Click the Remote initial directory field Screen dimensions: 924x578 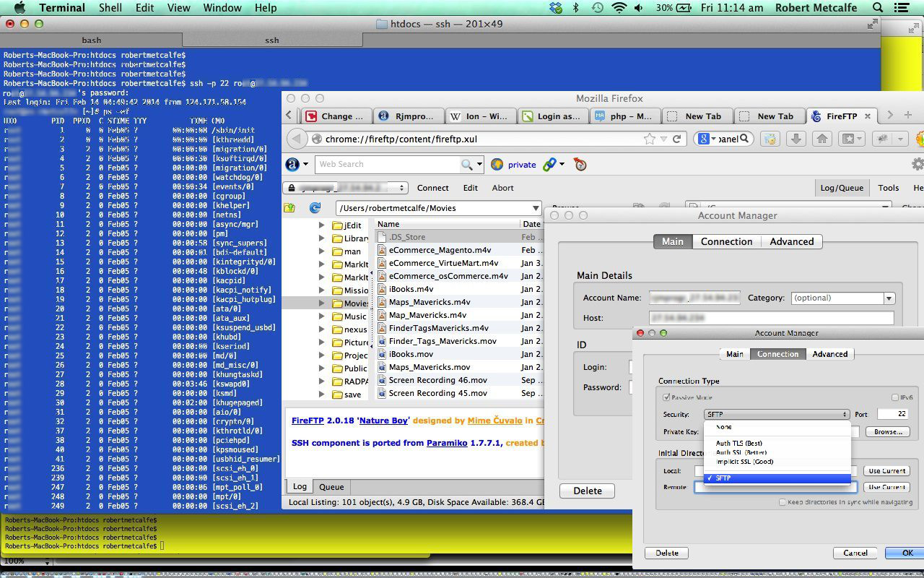pyautogui.click(x=776, y=488)
